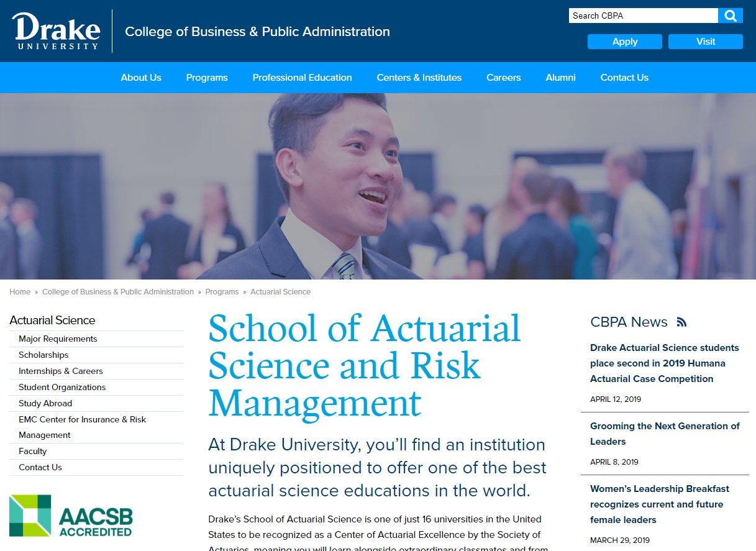
Task: Open the CBPA News RSS feed icon
Action: pyautogui.click(x=681, y=322)
